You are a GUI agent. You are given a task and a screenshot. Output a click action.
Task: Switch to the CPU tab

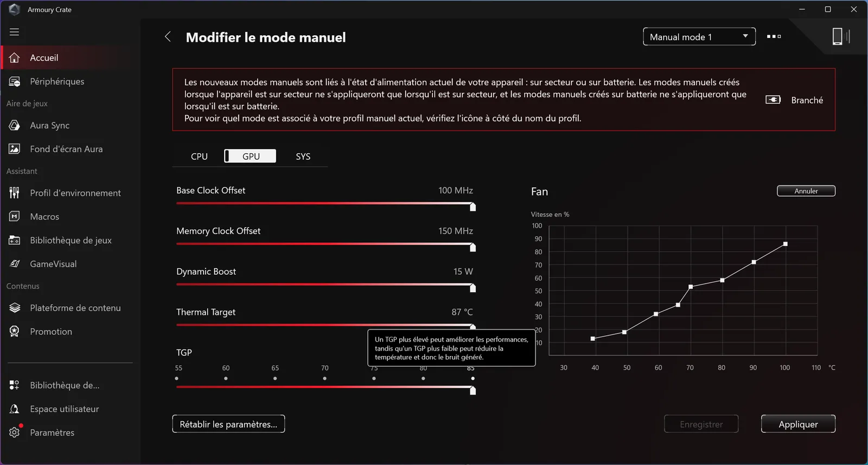(x=199, y=156)
